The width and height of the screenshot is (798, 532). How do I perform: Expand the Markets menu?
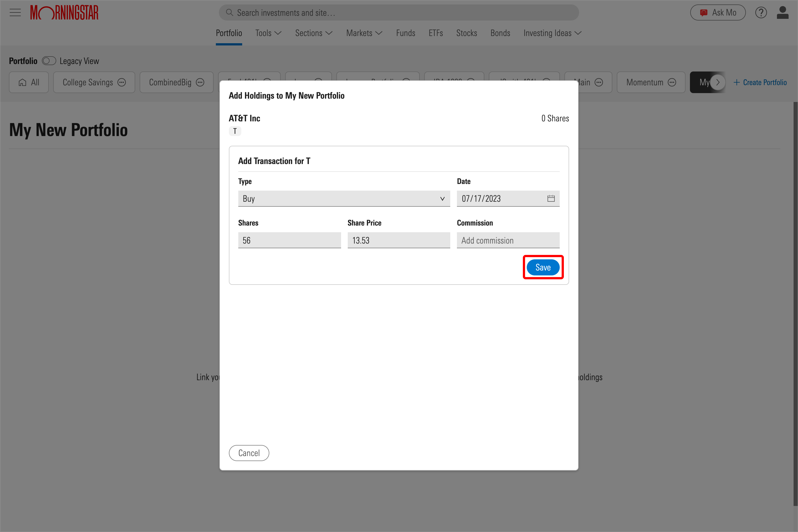[x=364, y=33]
